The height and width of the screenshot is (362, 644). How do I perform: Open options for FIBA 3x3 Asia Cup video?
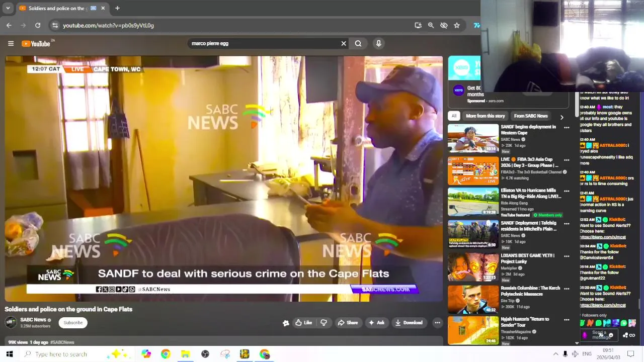coord(567,160)
